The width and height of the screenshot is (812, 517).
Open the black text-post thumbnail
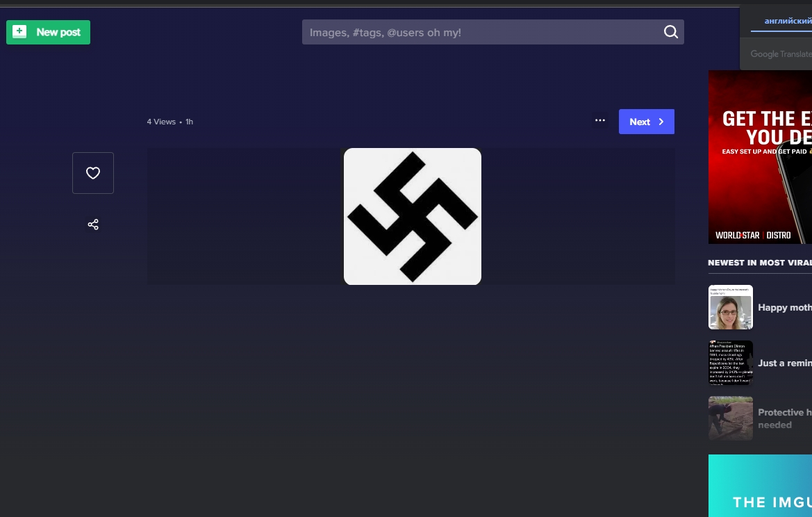pyautogui.click(x=730, y=363)
